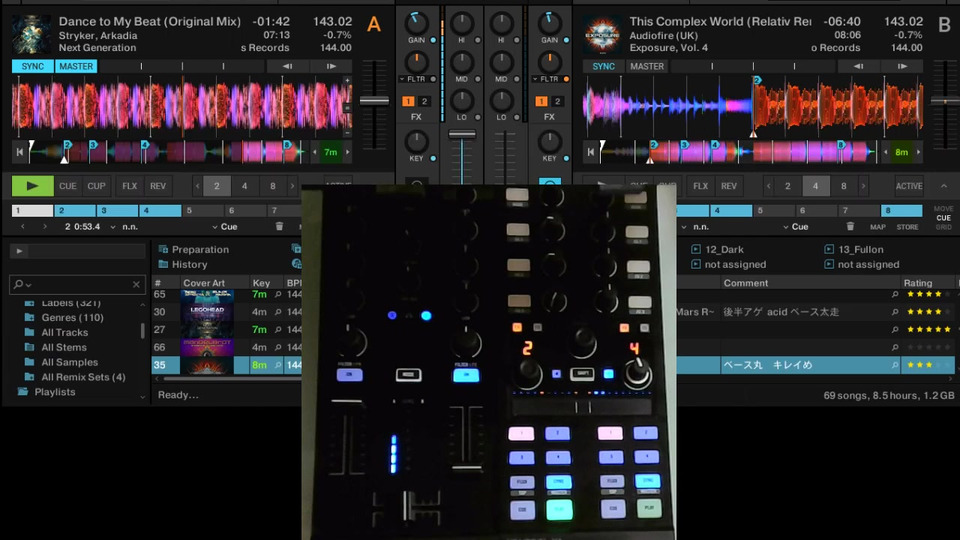Increase Deck A loop size range

click(x=292, y=186)
